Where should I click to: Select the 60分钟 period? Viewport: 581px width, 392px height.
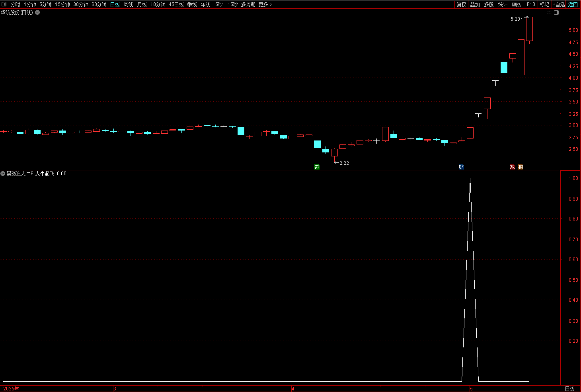99,4
